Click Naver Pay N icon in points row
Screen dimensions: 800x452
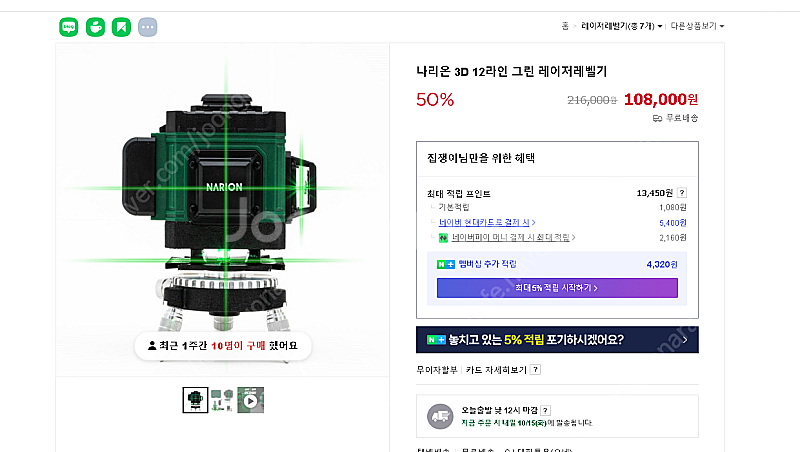point(443,238)
